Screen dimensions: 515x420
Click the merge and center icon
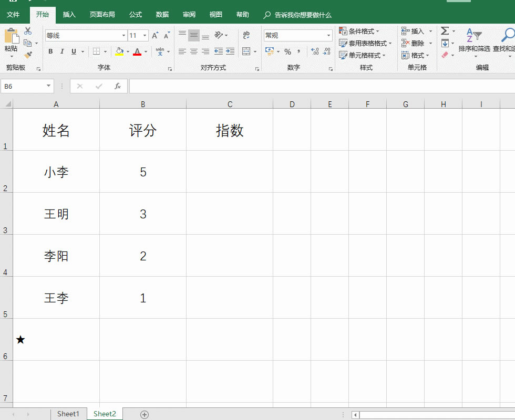point(246,51)
